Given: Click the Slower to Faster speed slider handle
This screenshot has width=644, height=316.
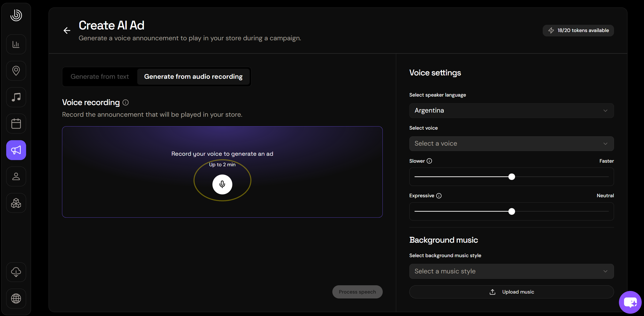Looking at the screenshot, I should coord(511,177).
